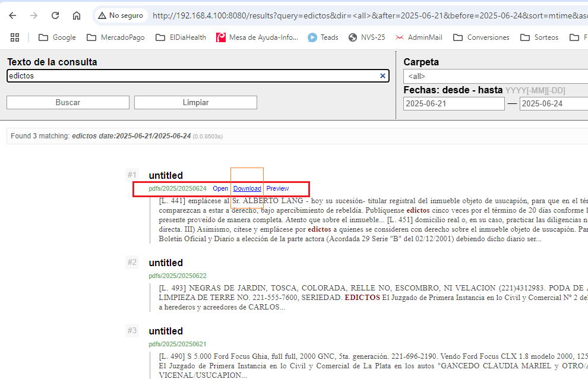Preview the first search result
The image size is (588, 379).
[277, 188]
